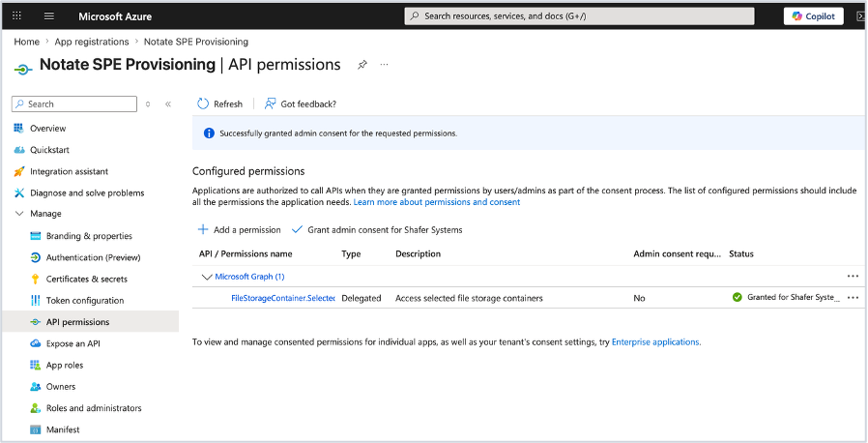Select API permissions in sidebar
This screenshot has height=443, width=868.
pos(90,322)
